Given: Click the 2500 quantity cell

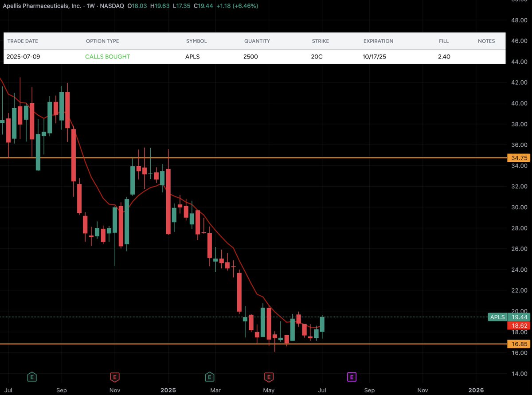Looking at the screenshot, I should pyautogui.click(x=251, y=57).
